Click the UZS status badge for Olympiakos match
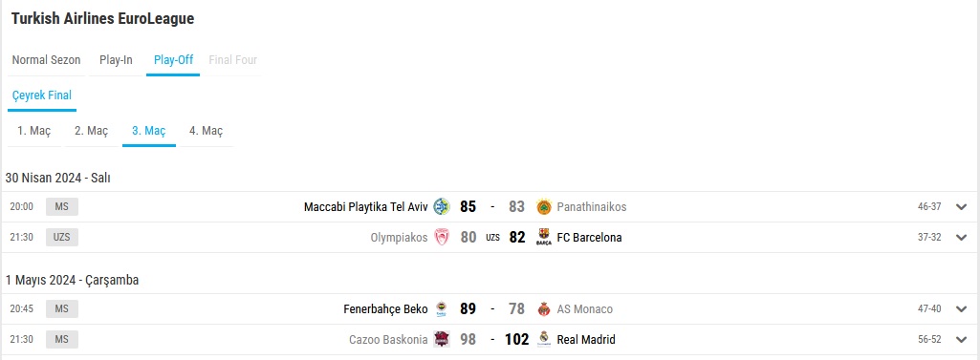The width and height of the screenshot is (980, 360). point(62,238)
